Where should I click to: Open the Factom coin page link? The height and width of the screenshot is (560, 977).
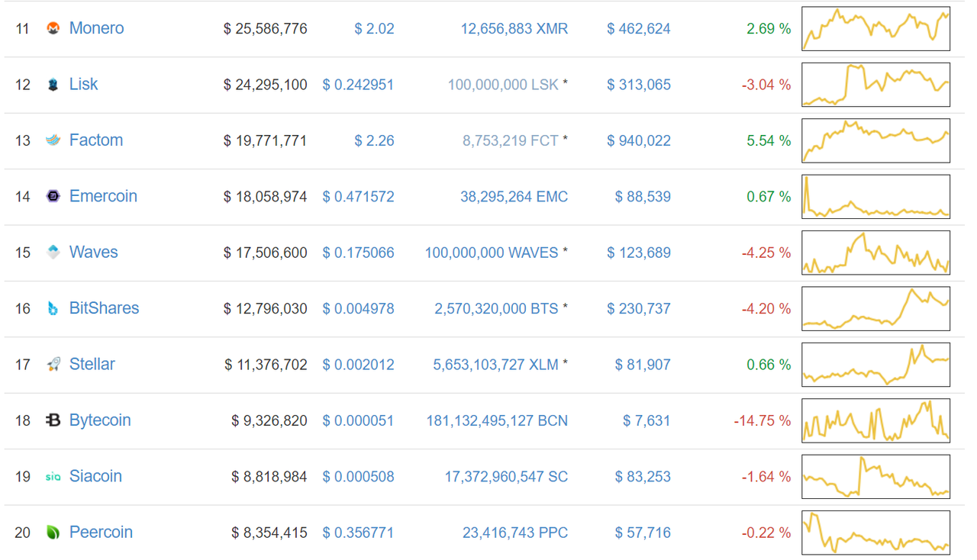tap(96, 140)
